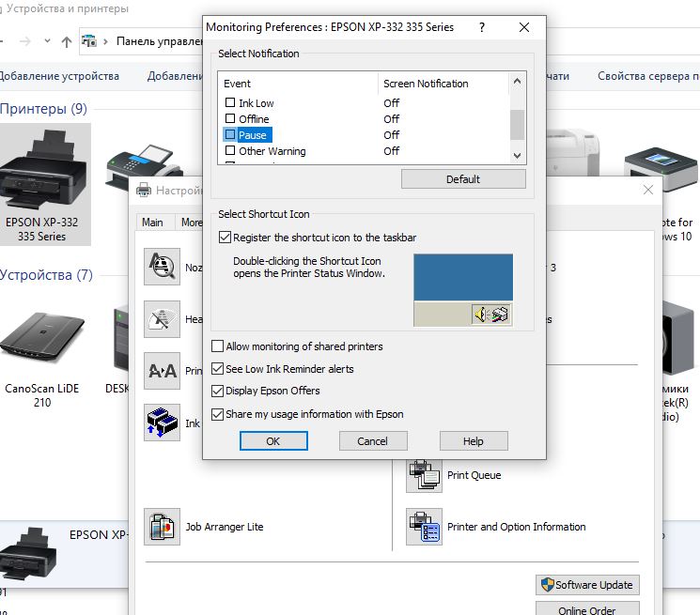Click Добавление устройства toolbar item
700x615 pixels.
(x=59, y=76)
